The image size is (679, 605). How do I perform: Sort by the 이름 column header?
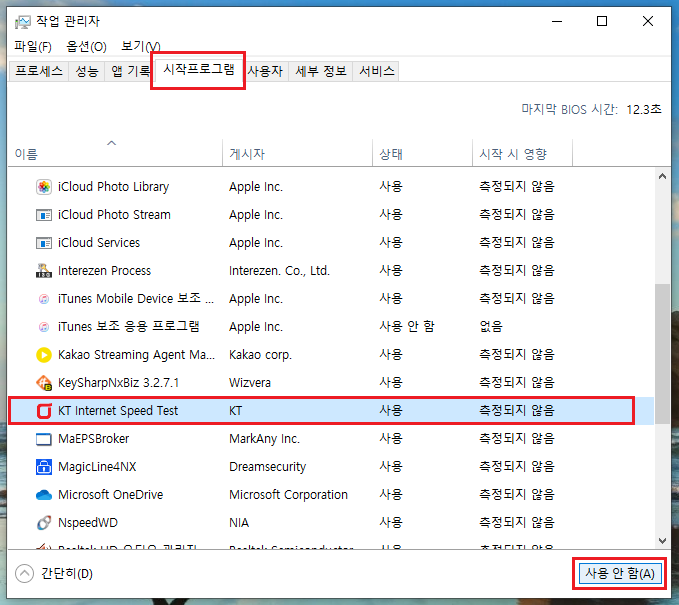point(115,153)
